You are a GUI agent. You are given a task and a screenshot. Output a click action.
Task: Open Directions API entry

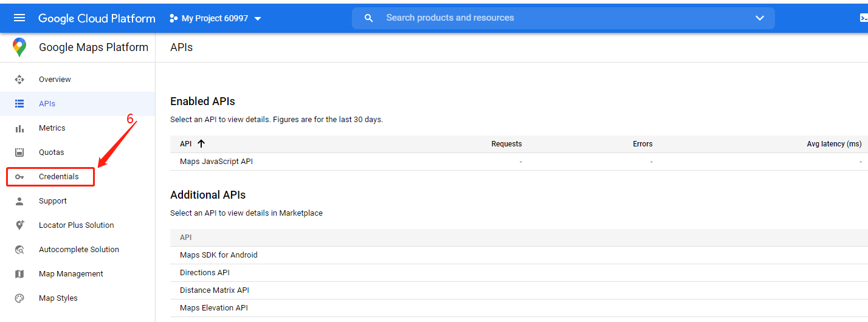coord(205,273)
